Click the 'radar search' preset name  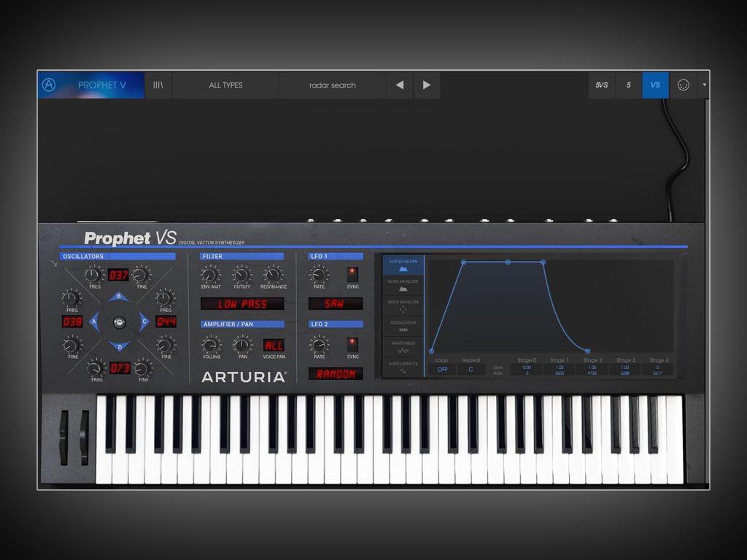pos(333,85)
